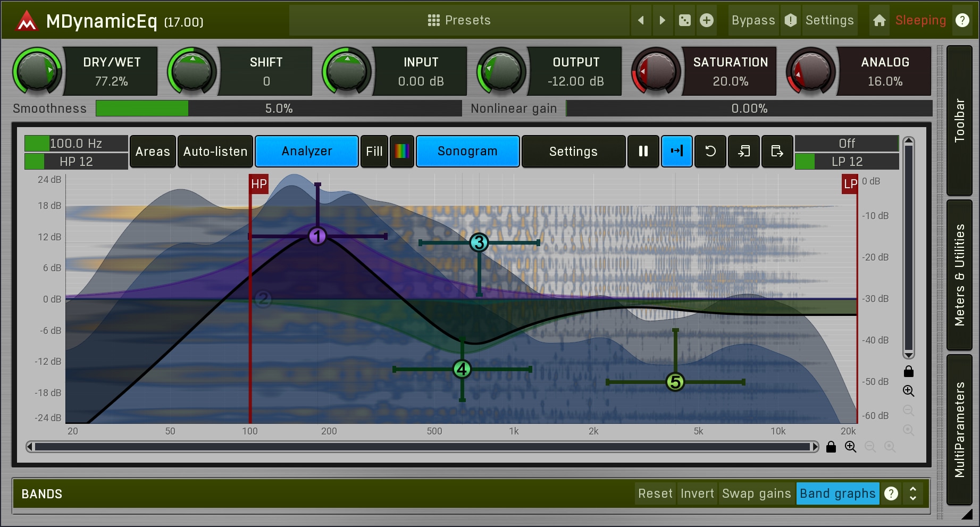This screenshot has width=980, height=527.
Task: Click the random preset dice icon
Action: pyautogui.click(x=685, y=20)
